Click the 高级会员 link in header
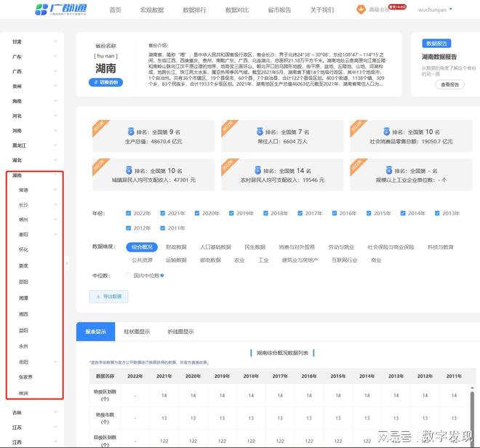Viewport: 480px width, 448px height. coord(379,9)
